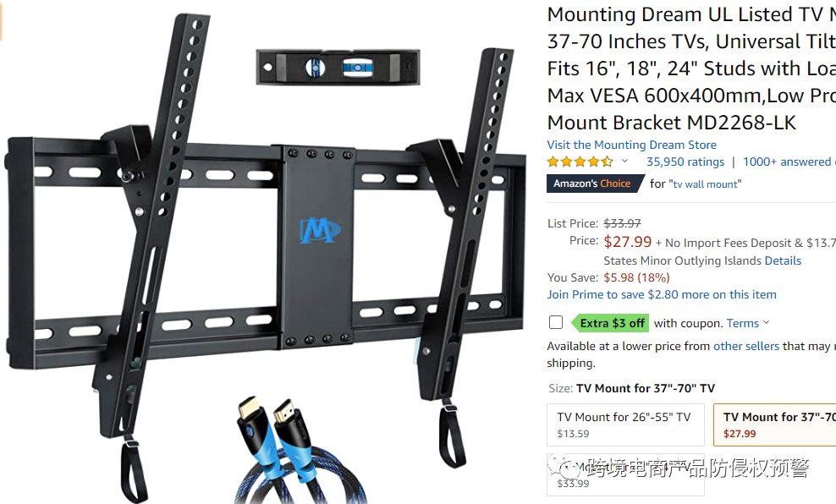The height and width of the screenshot is (504, 836).
Task: Select TV Mount for 37"-70" size option
Action: point(775,425)
